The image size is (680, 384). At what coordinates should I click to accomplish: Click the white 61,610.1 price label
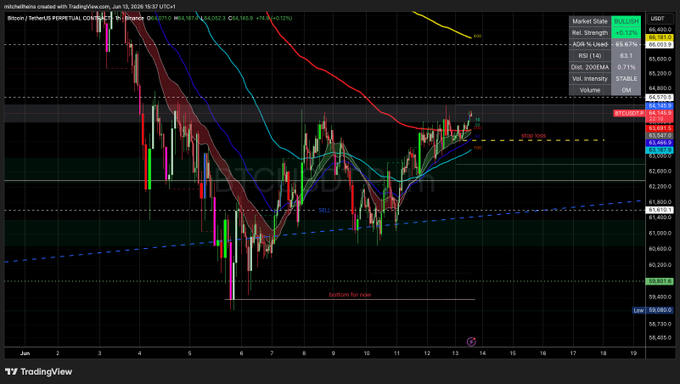660,210
